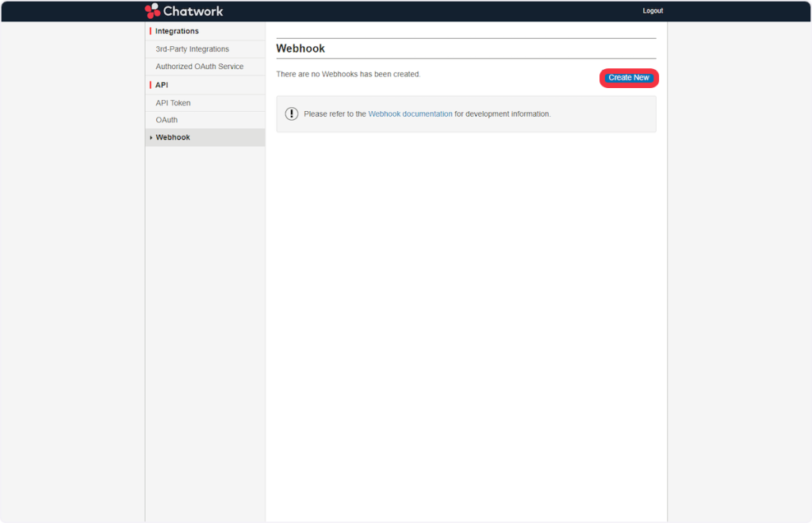This screenshot has height=523, width=812.
Task: Click the API section heading
Action: tap(162, 85)
